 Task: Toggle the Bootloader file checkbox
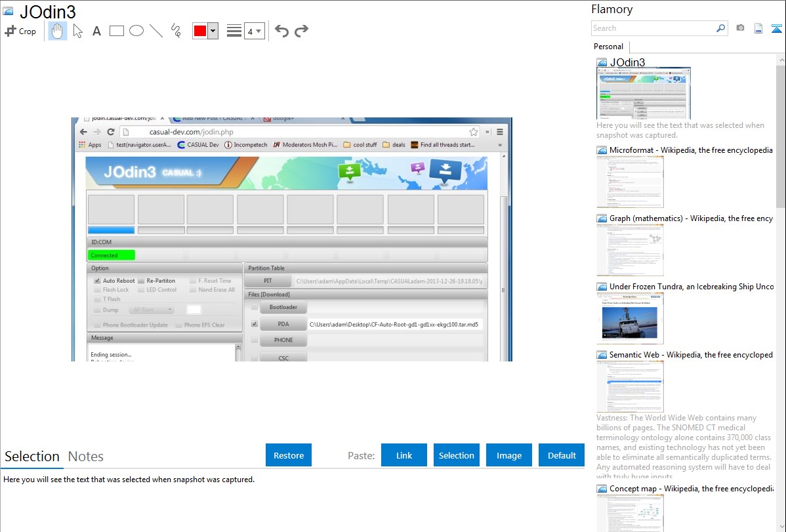tap(255, 307)
